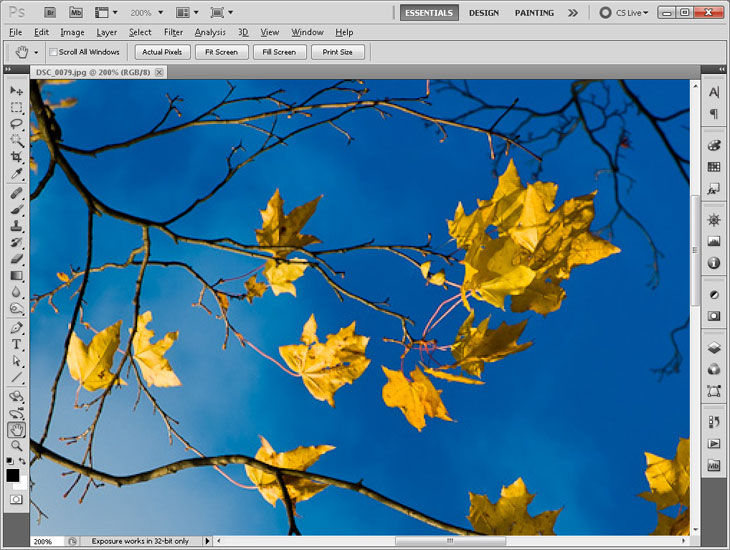The height and width of the screenshot is (550, 730).
Task: Select the History Brush tool
Action: 16,242
